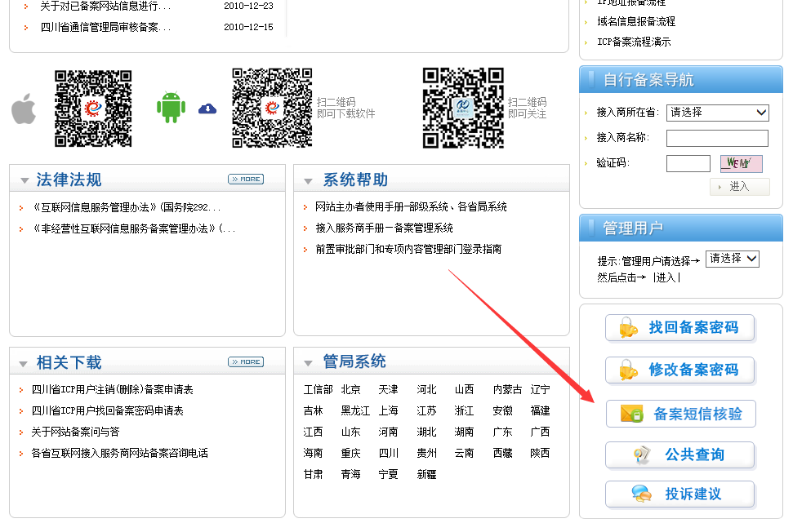The width and height of the screenshot is (793, 532).
Task: Collapse the 系统帮助 section triangle
Action: click(x=308, y=181)
